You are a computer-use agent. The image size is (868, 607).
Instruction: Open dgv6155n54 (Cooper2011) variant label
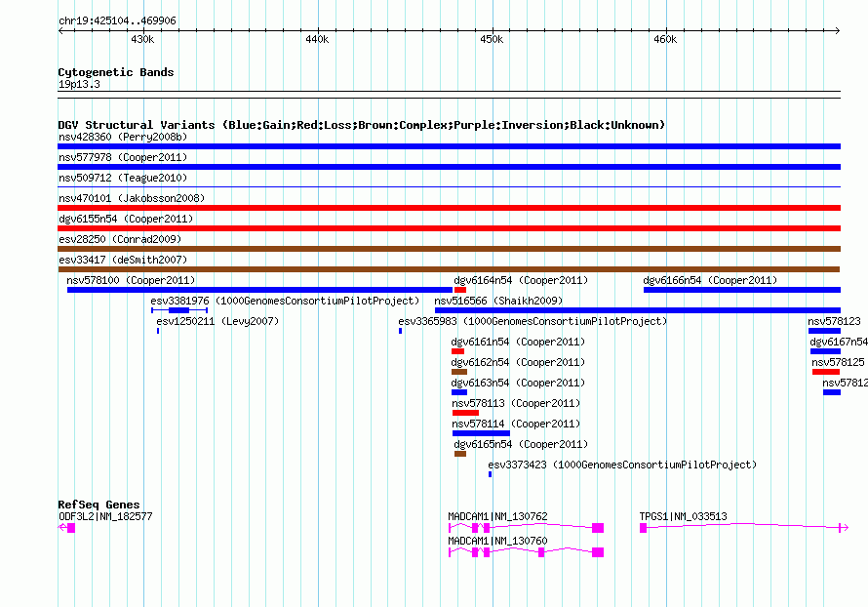(x=126, y=219)
